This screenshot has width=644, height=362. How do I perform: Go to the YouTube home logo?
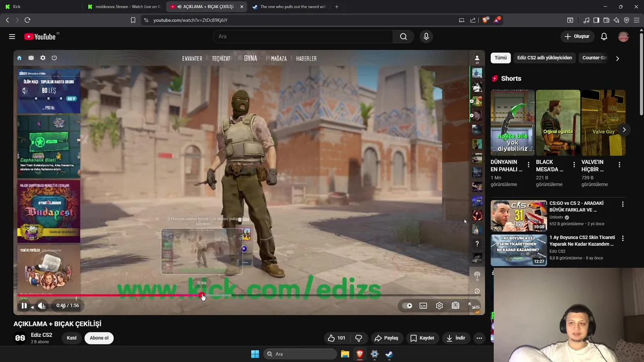click(40, 37)
